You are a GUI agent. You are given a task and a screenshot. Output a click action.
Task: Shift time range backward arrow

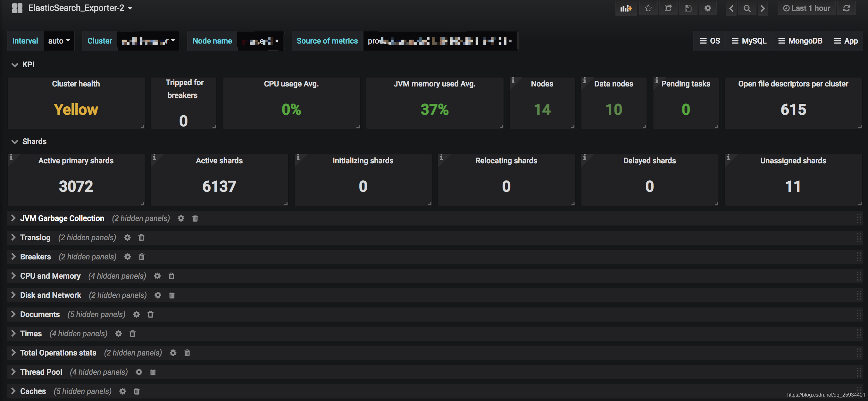(731, 8)
